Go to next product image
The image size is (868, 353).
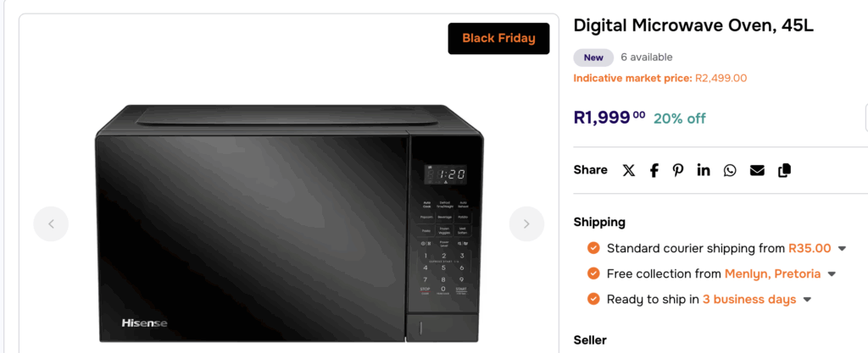pyautogui.click(x=526, y=223)
